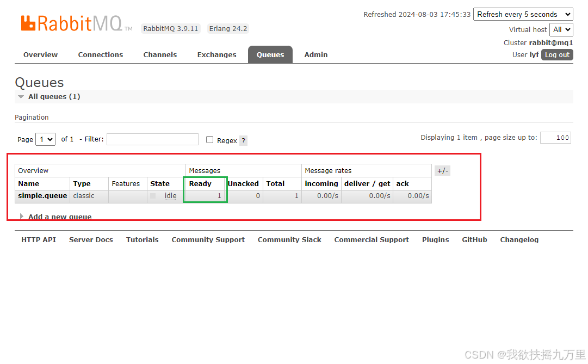Open the GitHub footer link
The height and width of the screenshot is (364, 588).
click(474, 240)
